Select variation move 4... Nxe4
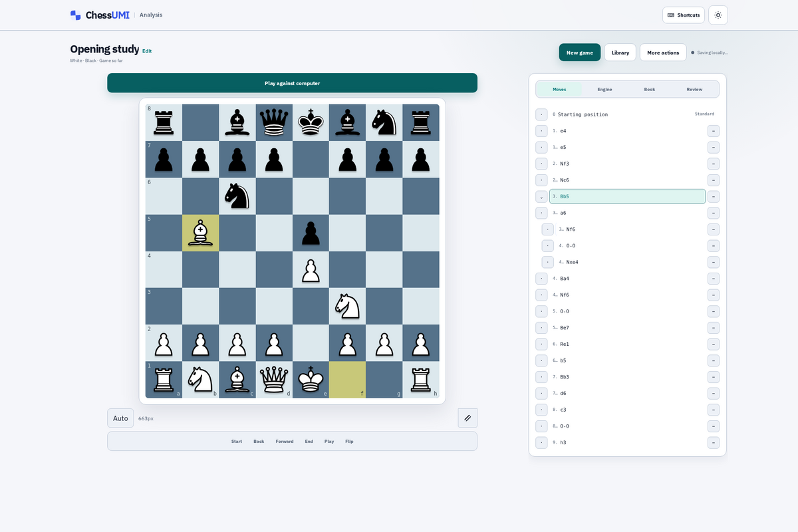The width and height of the screenshot is (798, 532). click(x=630, y=262)
